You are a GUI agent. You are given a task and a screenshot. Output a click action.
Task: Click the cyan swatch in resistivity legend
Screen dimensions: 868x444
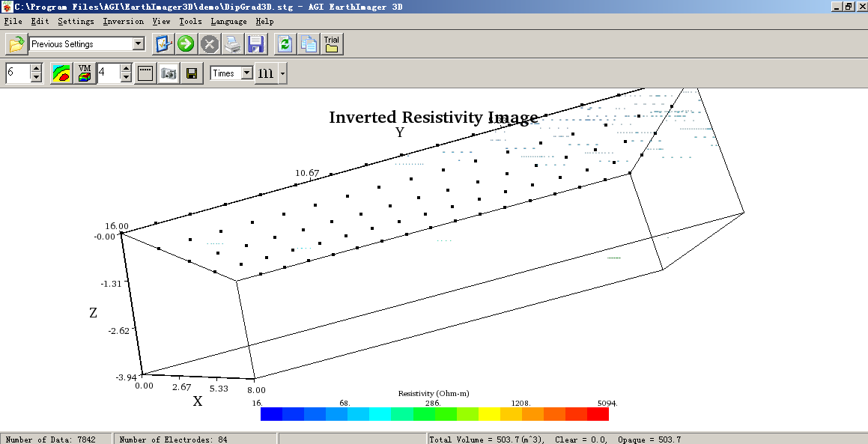[380, 414]
